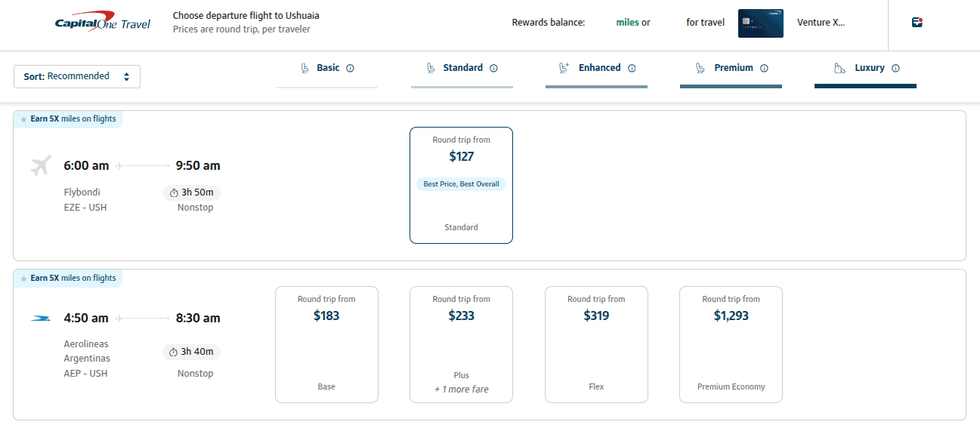Click the Best Price, Best Overall badge
Screen dimensions: 980x425
(x=461, y=184)
